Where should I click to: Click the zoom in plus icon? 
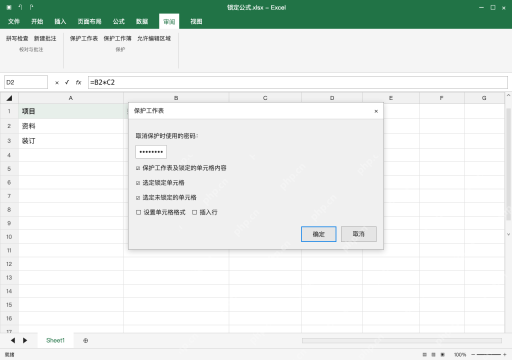(x=505, y=355)
